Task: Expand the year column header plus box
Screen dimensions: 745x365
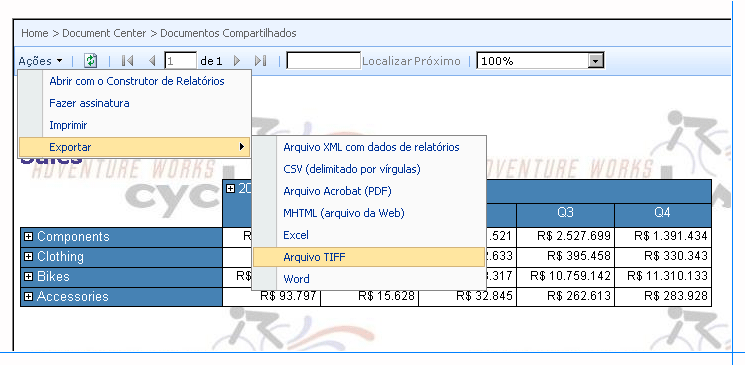Action: click(x=230, y=189)
